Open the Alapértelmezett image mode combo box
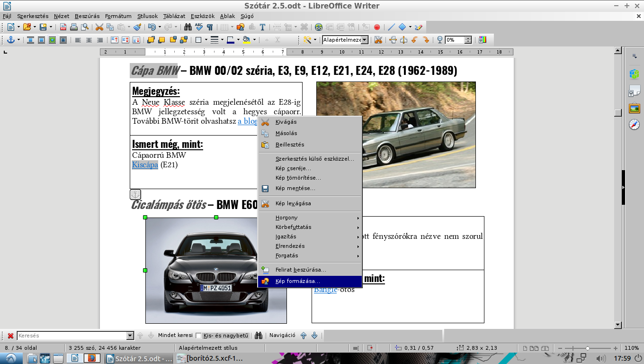Image resolution: width=644 pixels, height=364 pixels. pyautogui.click(x=345, y=40)
